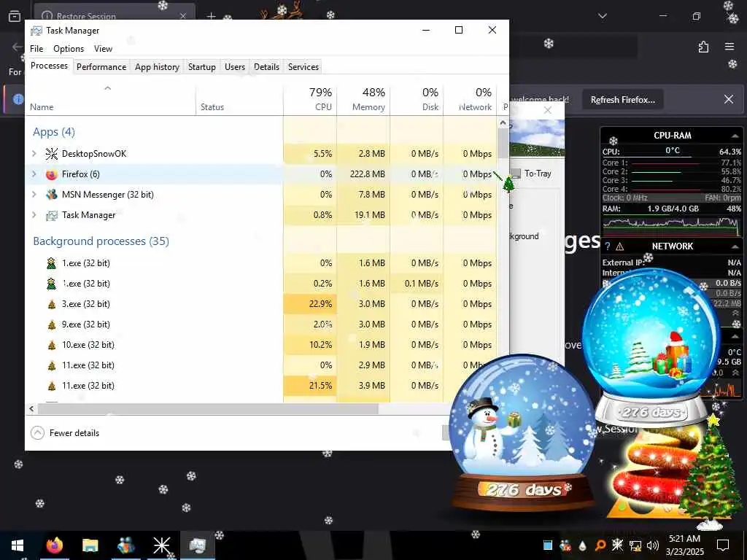
Task: Open the Options menu in Task Manager
Action: [68, 49]
